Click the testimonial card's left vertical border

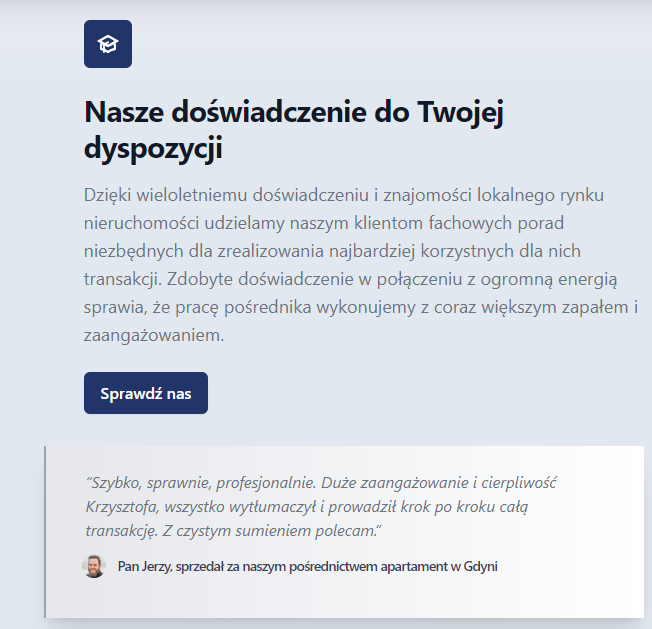tap(46, 532)
